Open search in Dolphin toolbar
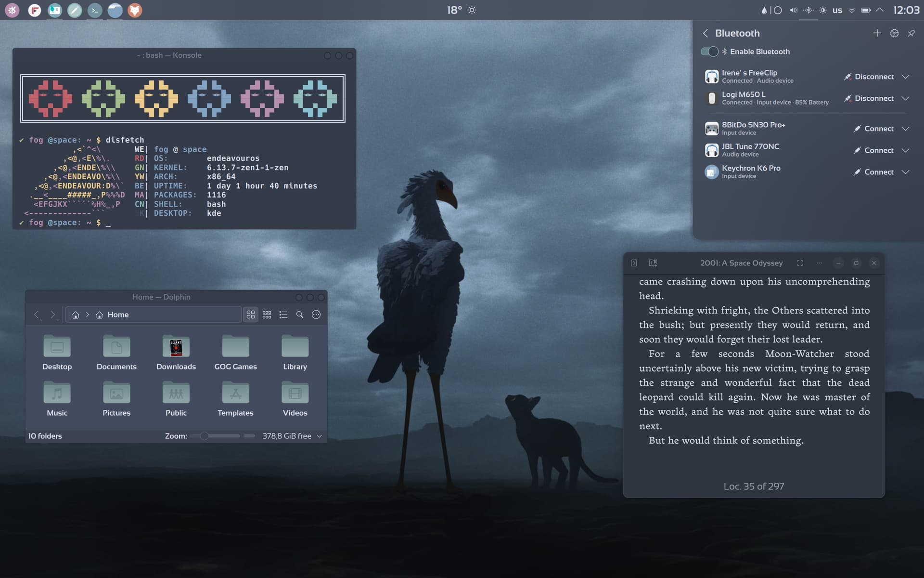Viewport: 924px width, 578px height. tap(300, 315)
